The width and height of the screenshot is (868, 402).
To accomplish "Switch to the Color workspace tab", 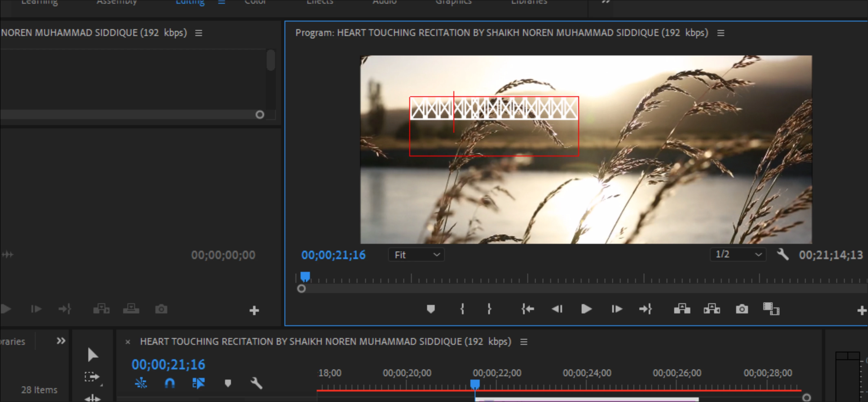I will pos(255,2).
